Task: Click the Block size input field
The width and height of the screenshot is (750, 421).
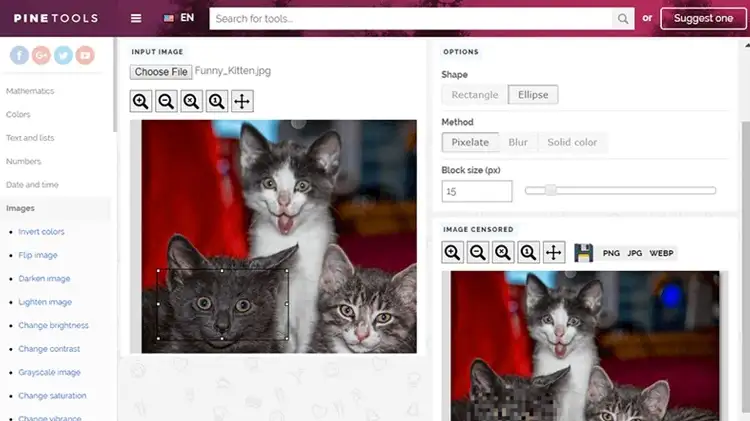Action: click(477, 191)
